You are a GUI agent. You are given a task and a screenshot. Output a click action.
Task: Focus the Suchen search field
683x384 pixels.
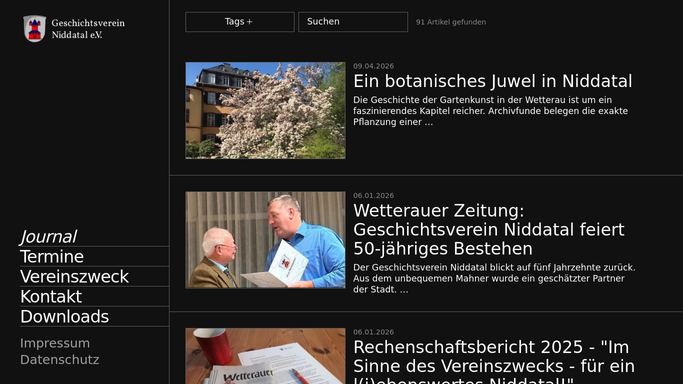coord(353,22)
